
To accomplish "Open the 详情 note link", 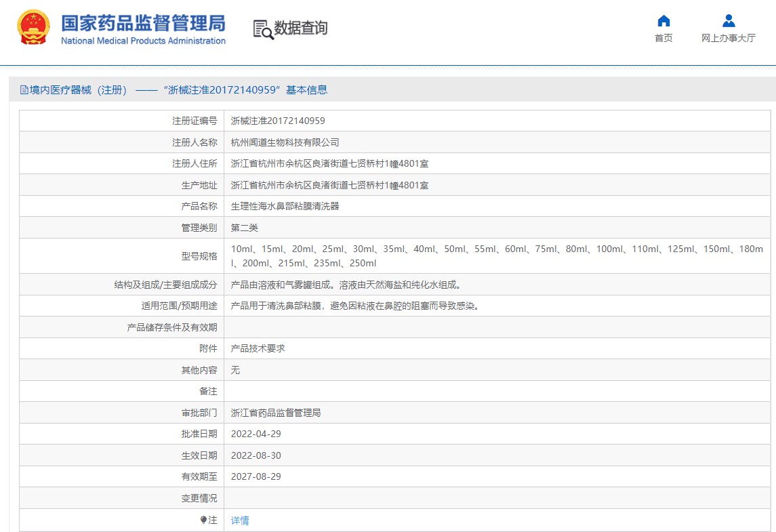I will pos(240,520).
